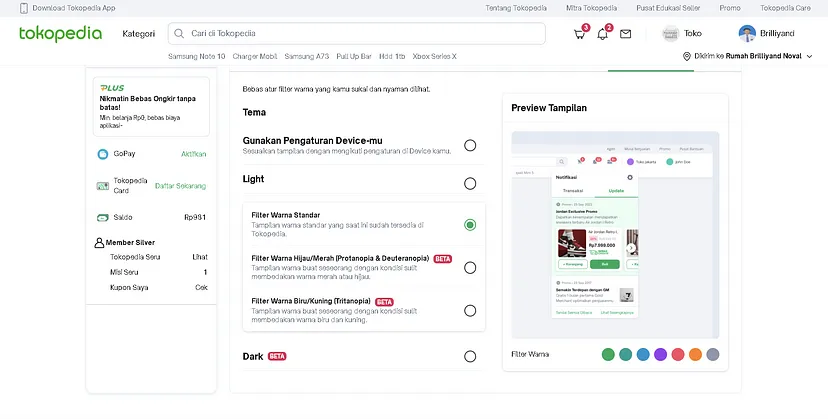
Task: Expand the delivery address dropdown chevron
Action: (809, 56)
